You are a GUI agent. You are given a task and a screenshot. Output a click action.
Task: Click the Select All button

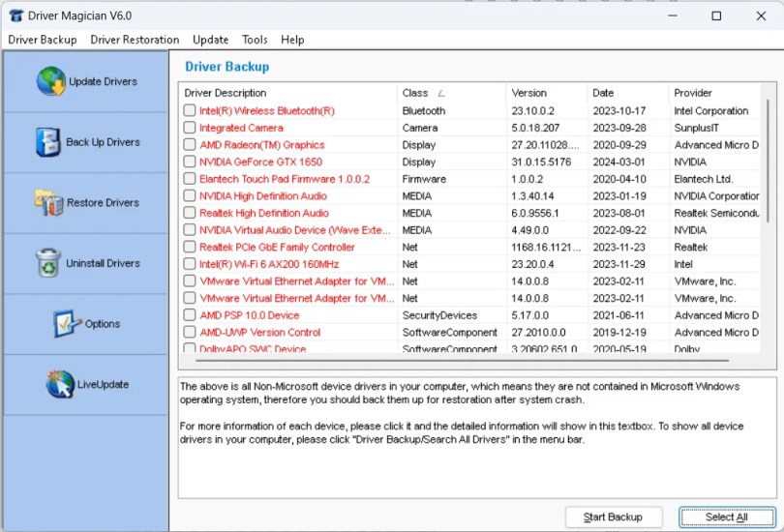pos(727,517)
